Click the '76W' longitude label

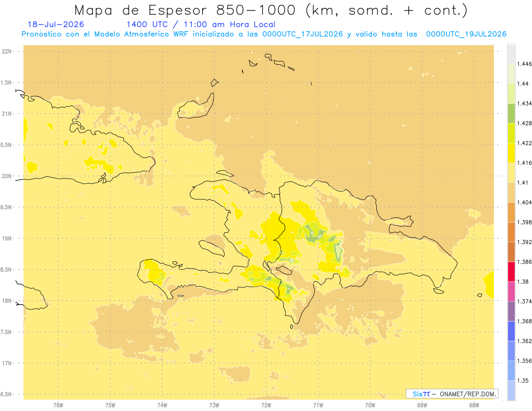point(58,405)
